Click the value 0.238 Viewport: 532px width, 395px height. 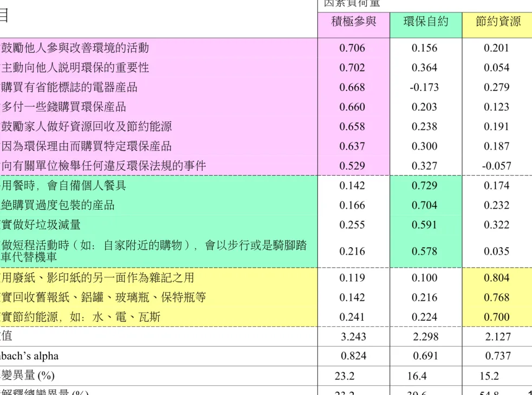click(x=424, y=127)
